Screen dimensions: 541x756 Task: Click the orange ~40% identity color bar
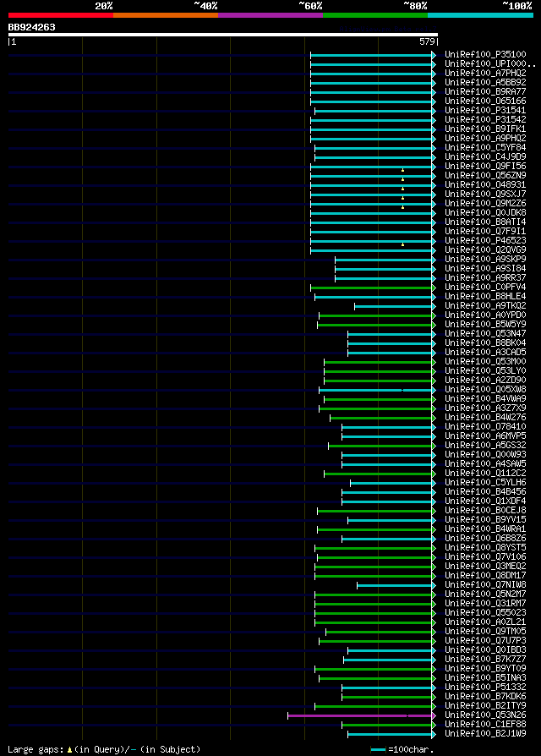(166, 15)
